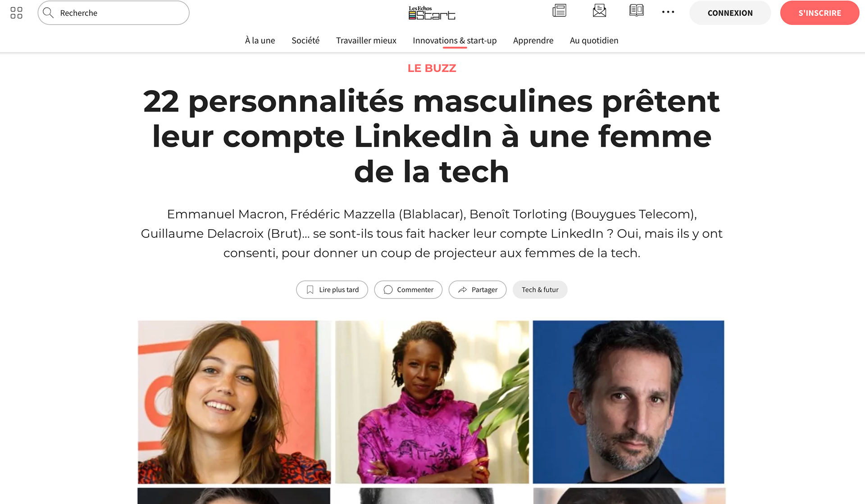Click the magnifier search icon
The width and height of the screenshot is (865, 504).
pyautogui.click(x=48, y=13)
